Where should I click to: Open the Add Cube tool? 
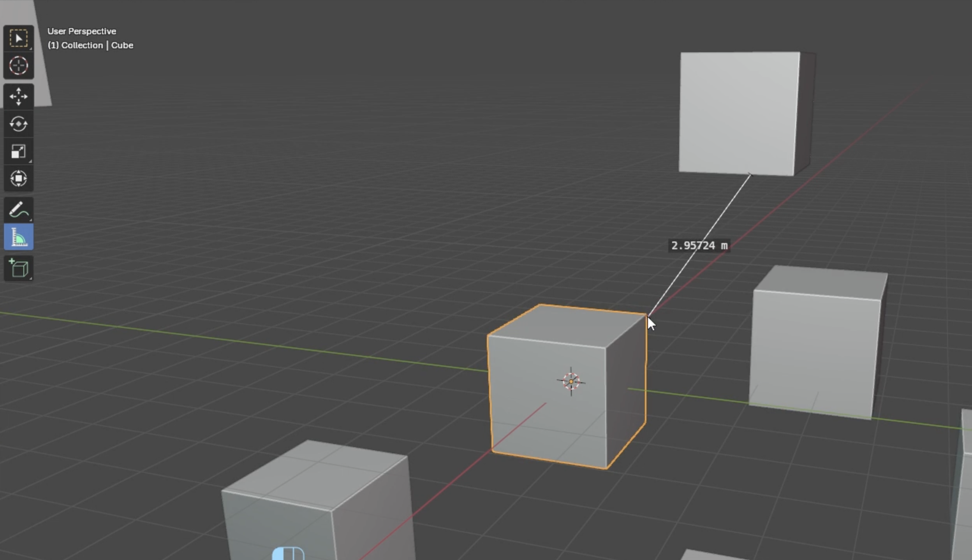(x=18, y=268)
